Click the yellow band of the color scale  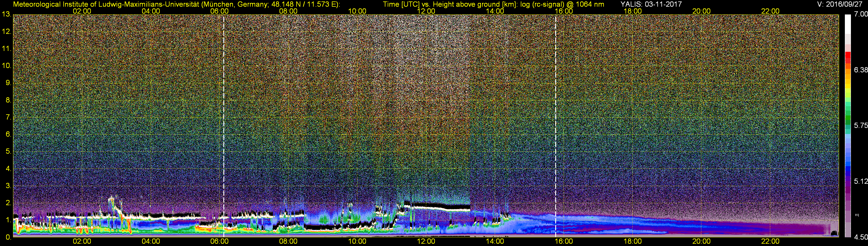tap(848, 86)
